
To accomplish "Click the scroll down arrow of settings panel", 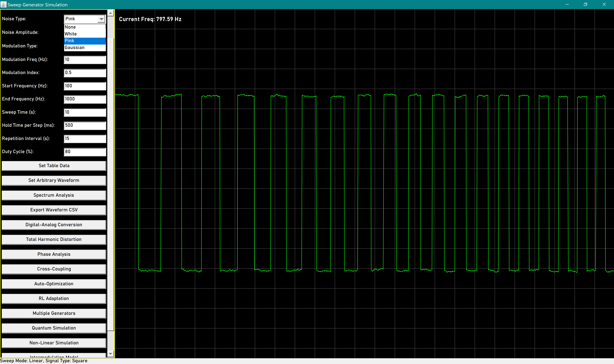I will 110,354.
